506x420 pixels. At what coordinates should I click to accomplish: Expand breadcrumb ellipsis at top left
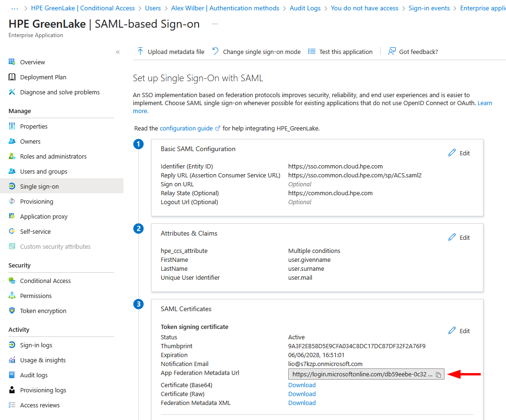pos(15,8)
